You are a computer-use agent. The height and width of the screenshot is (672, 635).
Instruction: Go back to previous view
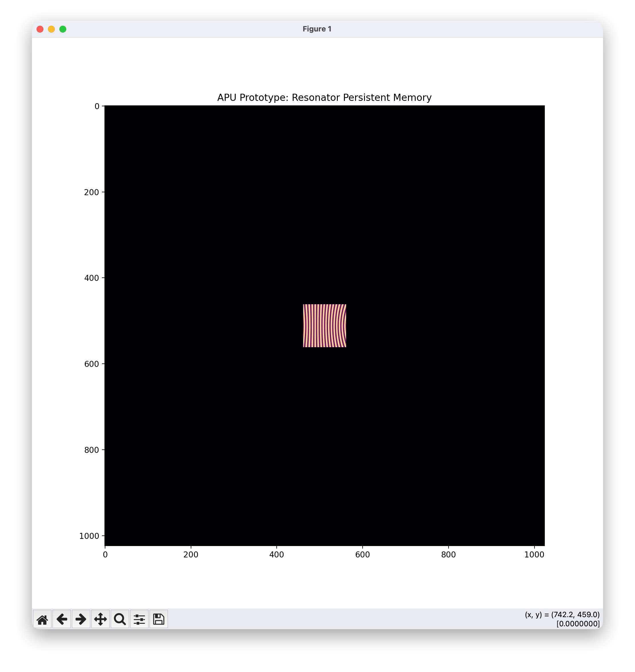[x=62, y=619]
